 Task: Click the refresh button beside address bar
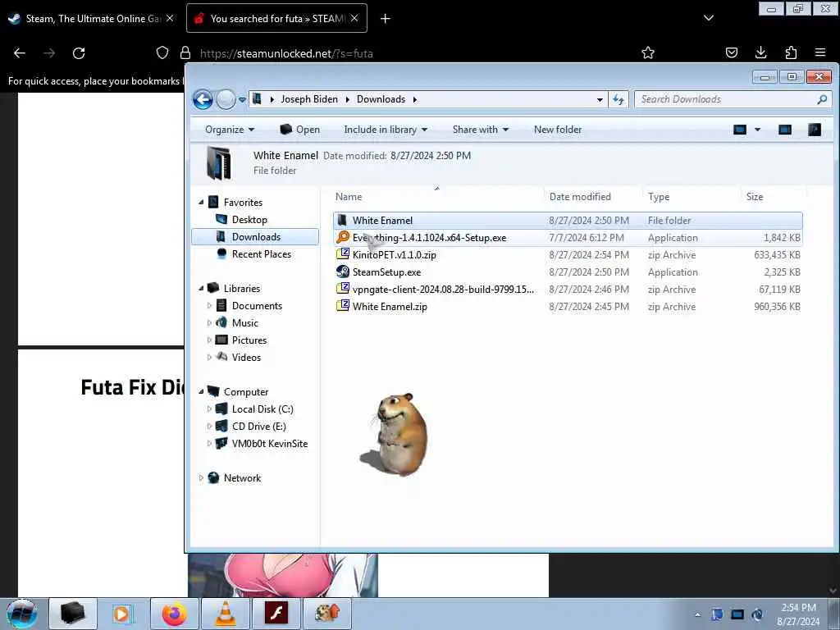pos(619,99)
